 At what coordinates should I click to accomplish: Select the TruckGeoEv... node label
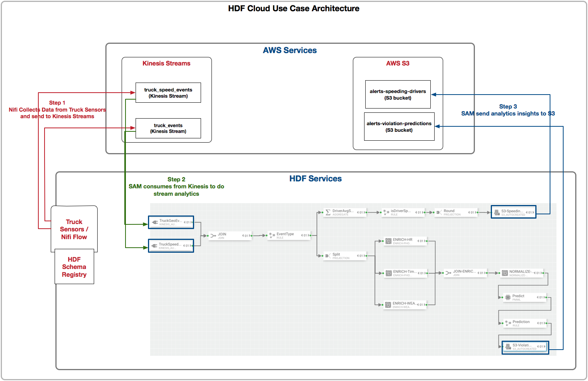pyautogui.click(x=170, y=221)
